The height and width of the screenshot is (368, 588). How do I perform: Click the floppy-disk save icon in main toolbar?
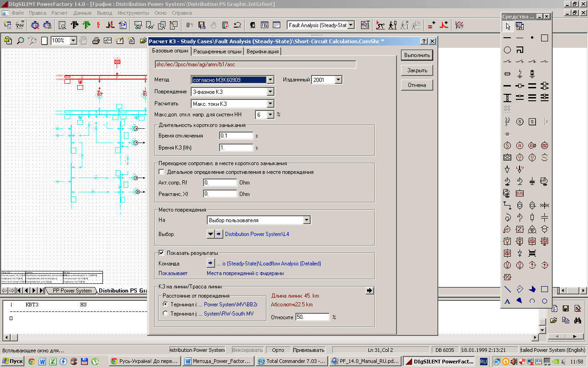201,25
